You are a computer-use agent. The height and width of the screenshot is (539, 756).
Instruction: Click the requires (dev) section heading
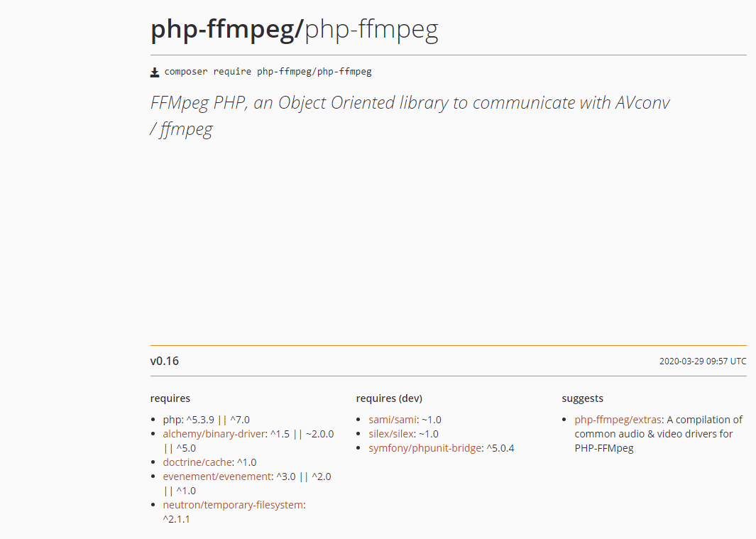[x=389, y=398]
